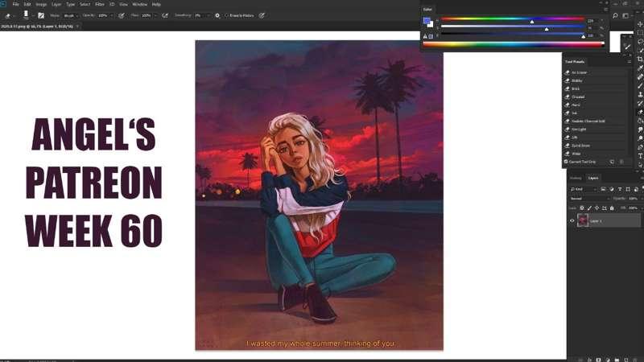Open the eraser Mode dropdown
The image size is (644, 362).
coord(70,15)
